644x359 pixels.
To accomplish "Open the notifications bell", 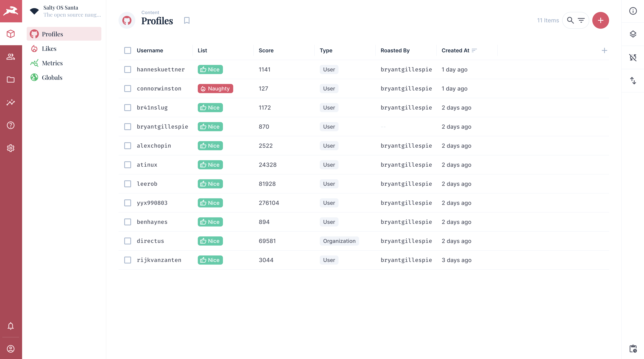I will (x=11, y=326).
